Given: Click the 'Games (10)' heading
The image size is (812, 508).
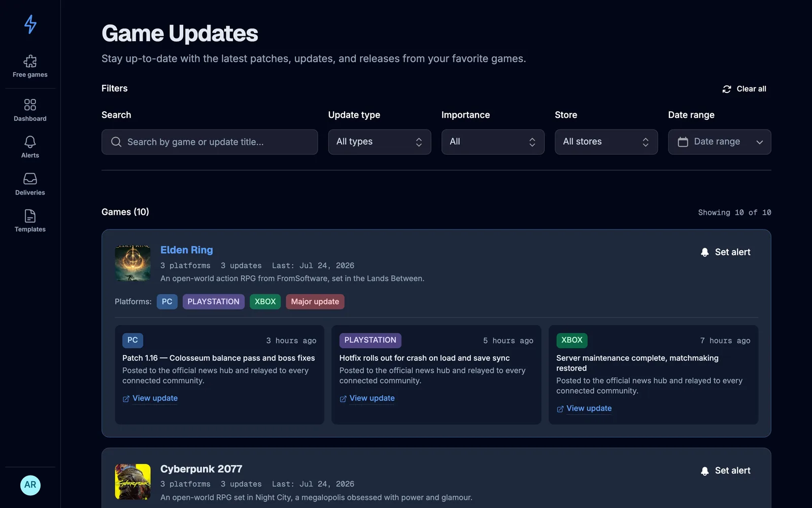Looking at the screenshot, I should pos(125,212).
